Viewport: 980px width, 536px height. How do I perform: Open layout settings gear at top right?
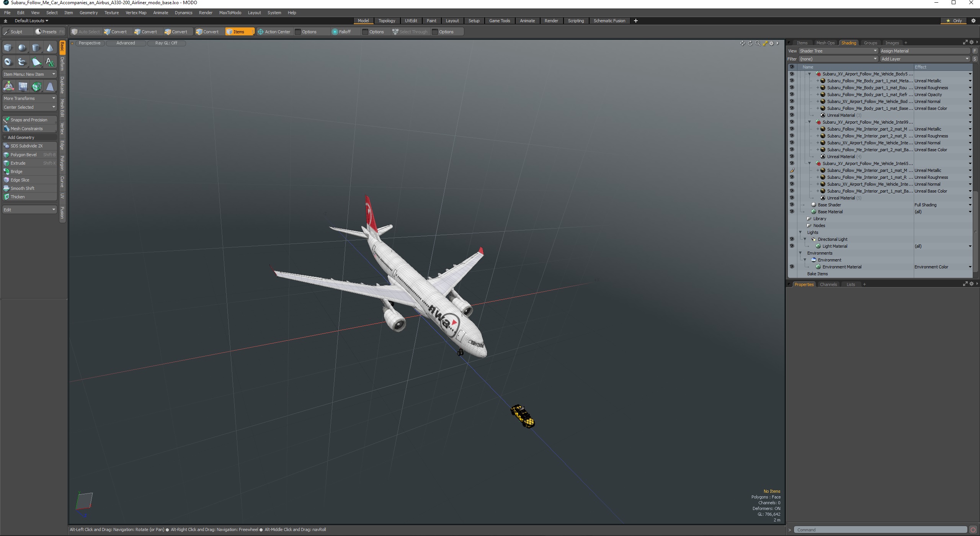pos(973,21)
